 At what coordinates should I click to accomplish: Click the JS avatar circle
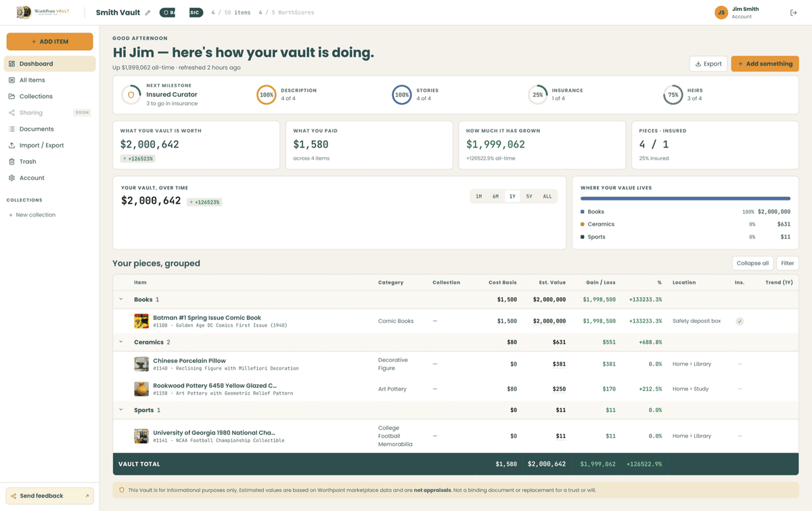721,13
